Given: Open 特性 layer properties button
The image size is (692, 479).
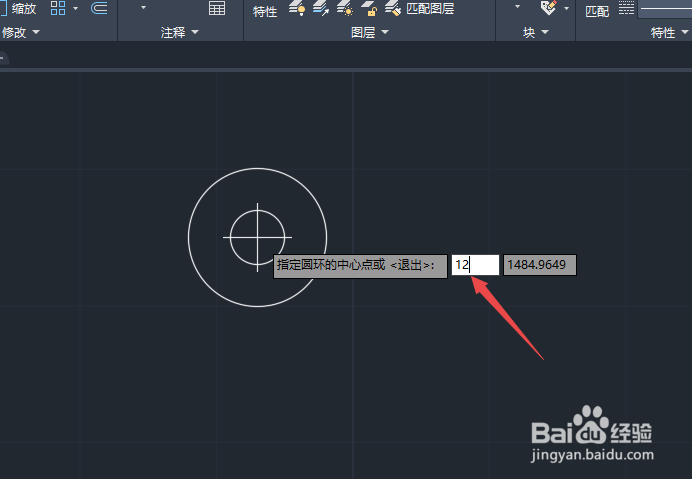Looking at the screenshot, I should pyautogui.click(x=265, y=11).
